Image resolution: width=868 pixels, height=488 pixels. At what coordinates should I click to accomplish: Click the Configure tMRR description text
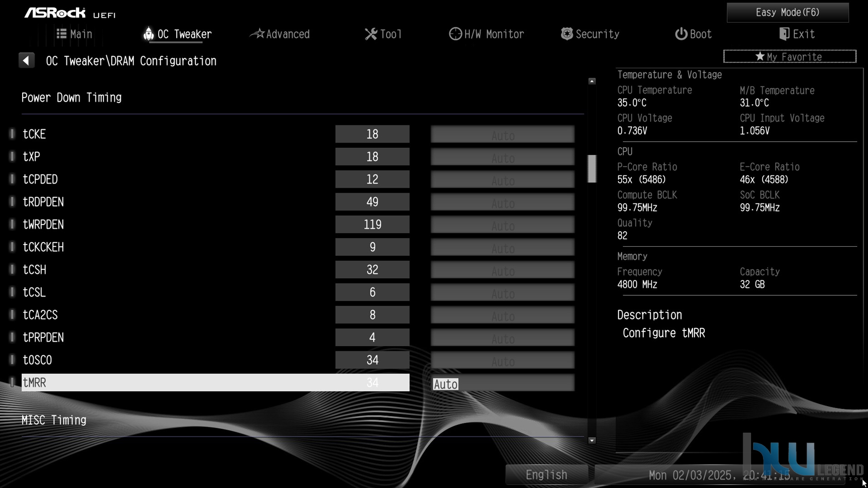663,334
